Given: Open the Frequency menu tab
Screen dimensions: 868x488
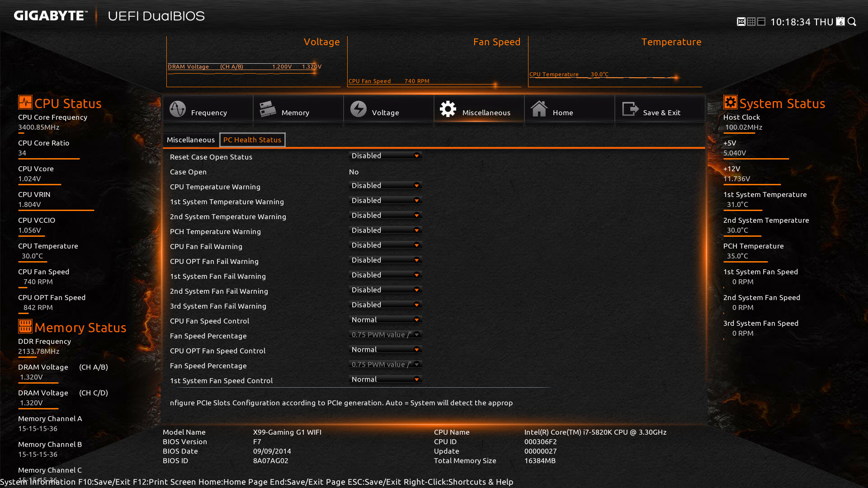Looking at the screenshot, I should coord(208,108).
